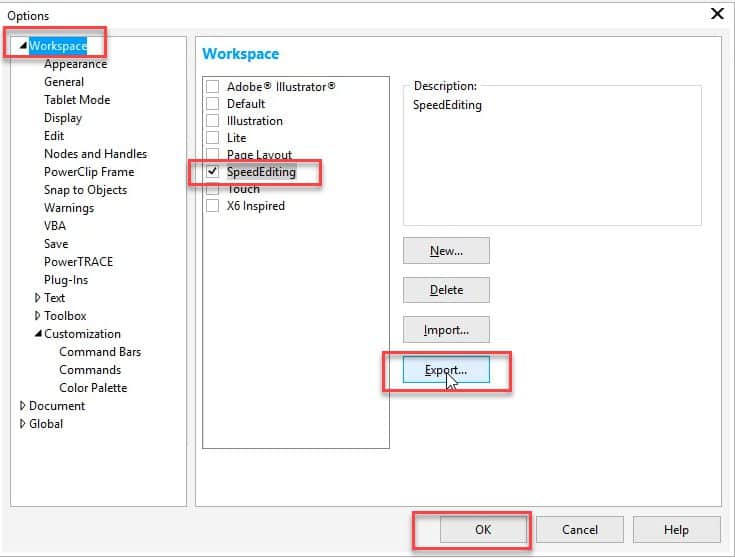Select Appearance in the options tree
735x558 pixels.
click(75, 64)
